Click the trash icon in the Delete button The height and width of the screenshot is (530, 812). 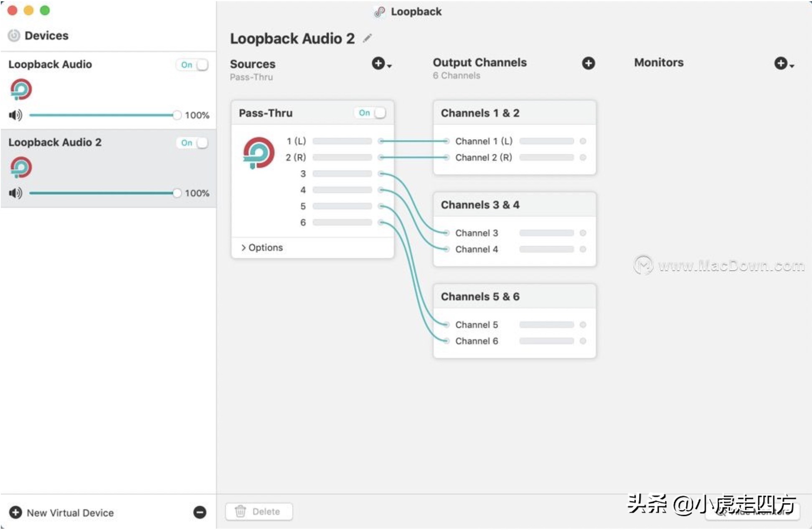tap(241, 511)
